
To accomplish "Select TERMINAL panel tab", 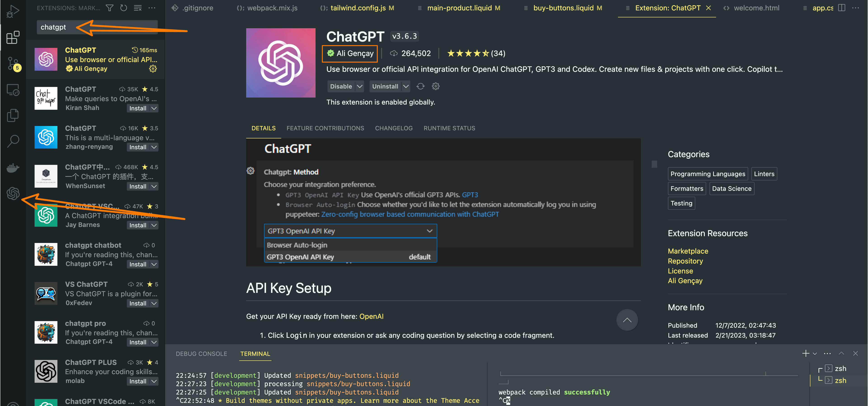I will [255, 353].
